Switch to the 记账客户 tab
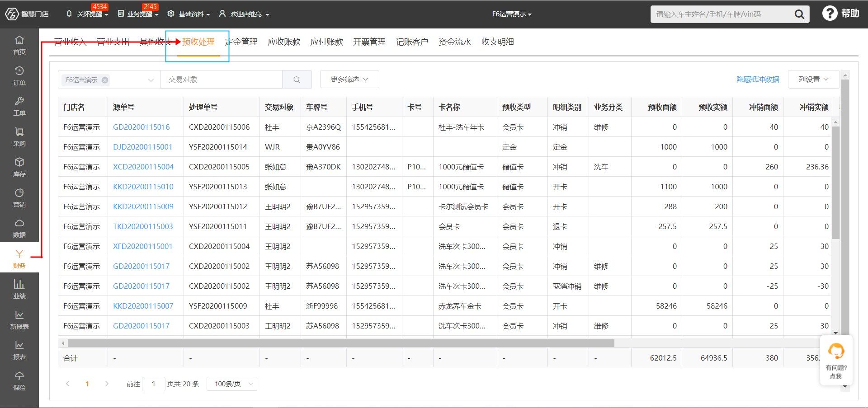This screenshot has width=868, height=408. [x=412, y=42]
